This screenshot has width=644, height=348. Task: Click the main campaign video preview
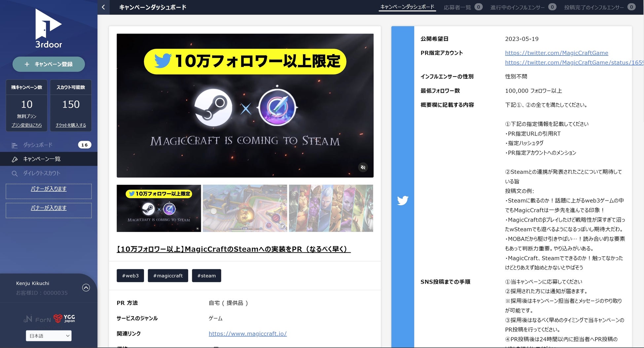[x=245, y=106]
